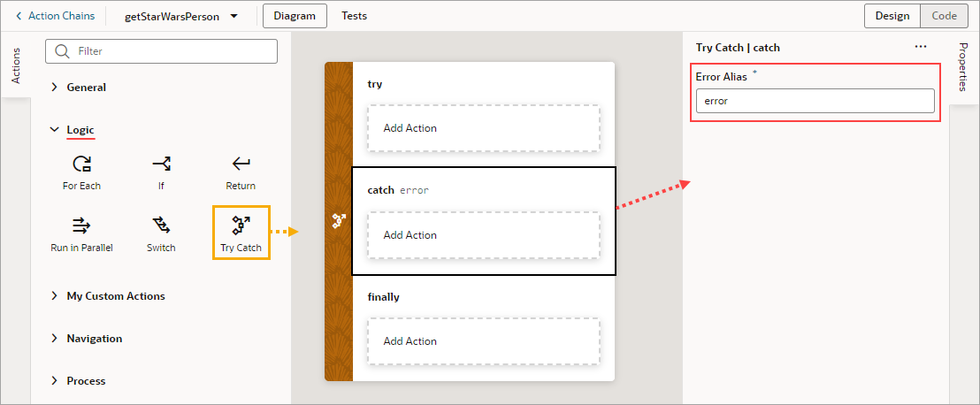Pick the Return action icon
This screenshot has height=405, width=980.
[241, 164]
